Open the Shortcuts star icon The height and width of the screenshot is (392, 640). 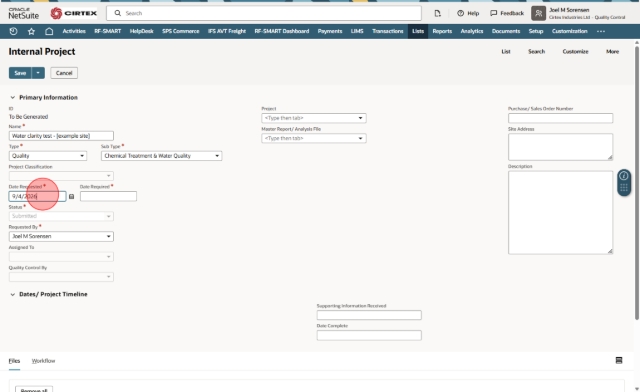pos(31,31)
